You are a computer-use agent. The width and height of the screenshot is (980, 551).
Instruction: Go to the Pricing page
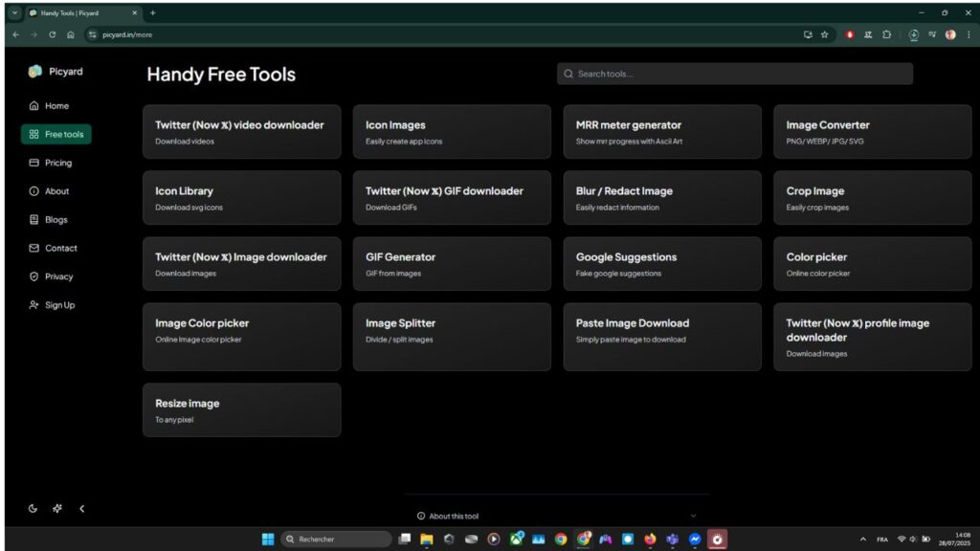click(51, 163)
